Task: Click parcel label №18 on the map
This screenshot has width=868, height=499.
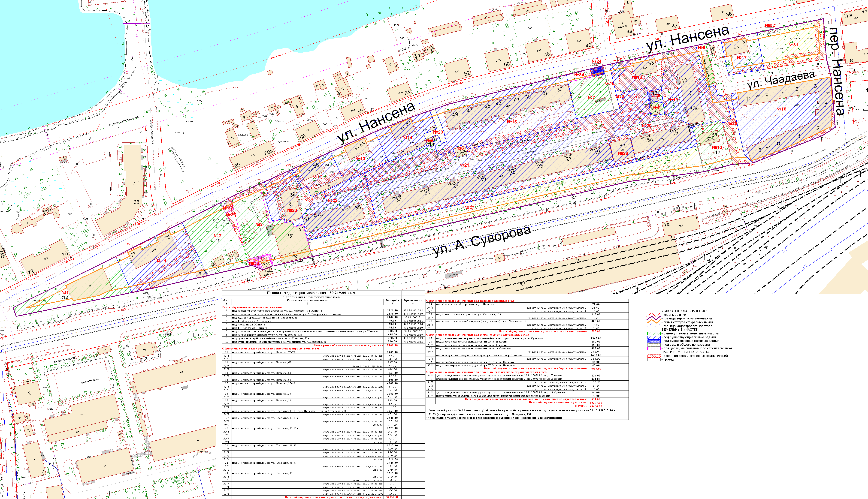Action: coord(781,109)
